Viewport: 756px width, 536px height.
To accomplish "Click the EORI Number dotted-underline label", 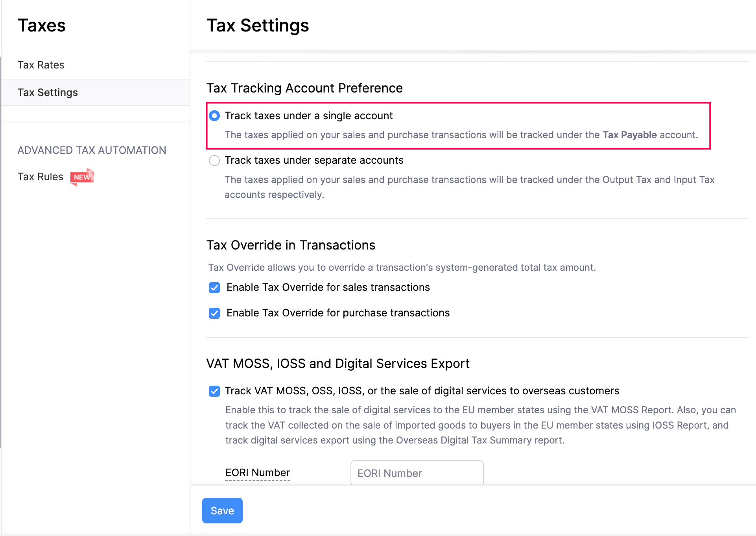I will pyautogui.click(x=257, y=473).
